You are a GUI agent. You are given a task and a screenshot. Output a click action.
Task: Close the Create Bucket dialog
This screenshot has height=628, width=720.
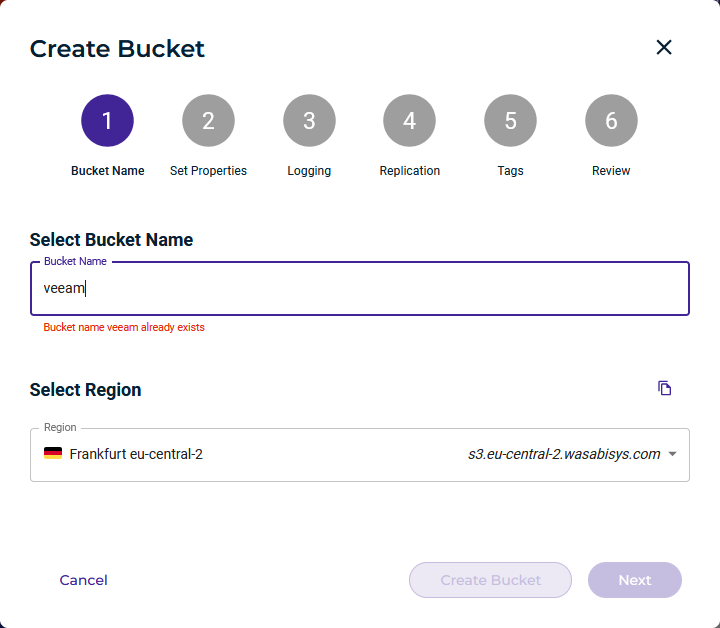(x=664, y=47)
